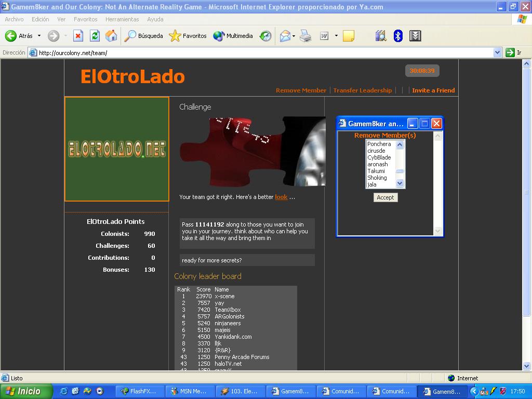Click the download arrow icon after Bluetooth
This screenshot has width=532, height=399.
click(x=415, y=36)
